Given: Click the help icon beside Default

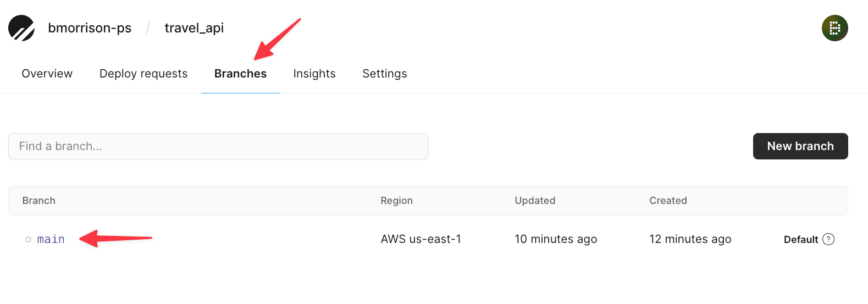Looking at the screenshot, I should (x=828, y=239).
